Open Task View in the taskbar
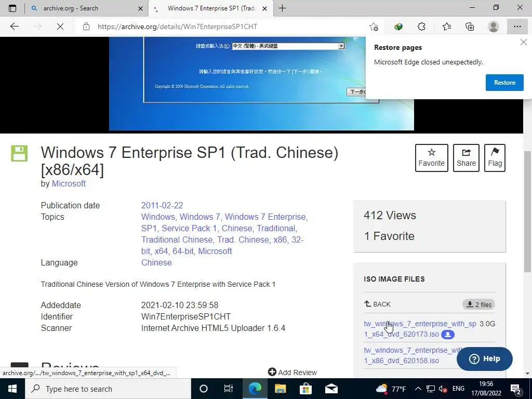The height and width of the screenshot is (399, 532). (229, 389)
